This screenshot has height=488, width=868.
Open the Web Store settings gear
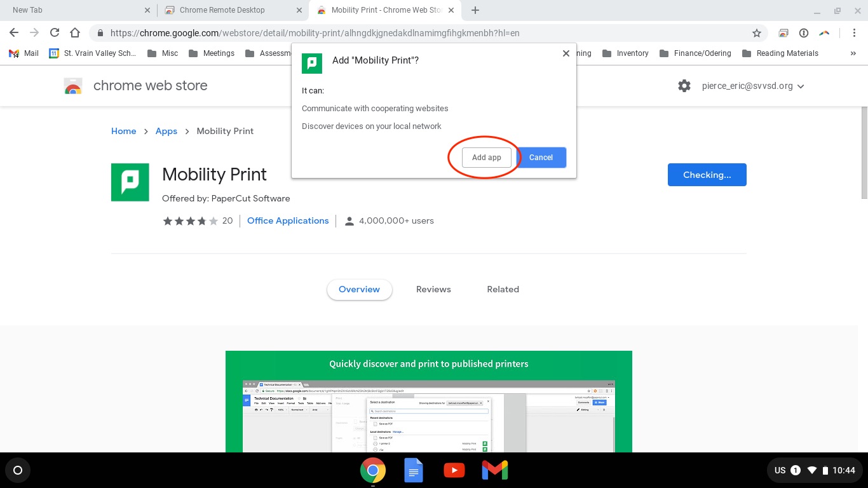684,86
